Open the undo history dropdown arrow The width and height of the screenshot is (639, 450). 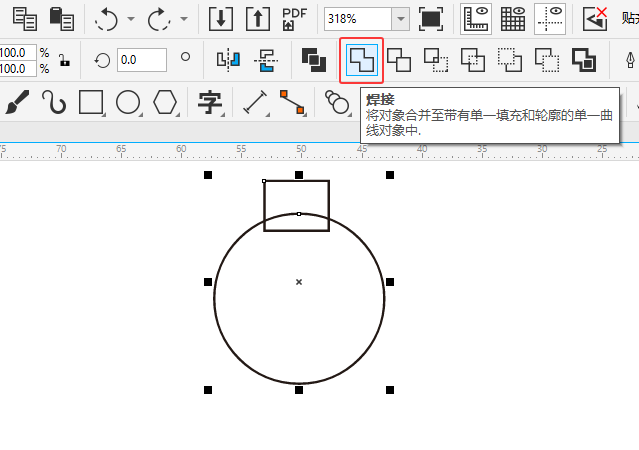click(131, 19)
